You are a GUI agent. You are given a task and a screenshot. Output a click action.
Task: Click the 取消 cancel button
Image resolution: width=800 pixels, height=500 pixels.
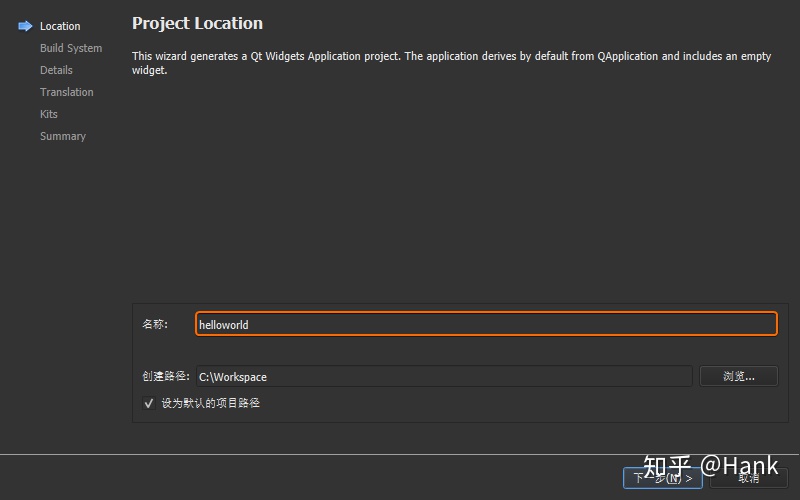[x=748, y=478]
